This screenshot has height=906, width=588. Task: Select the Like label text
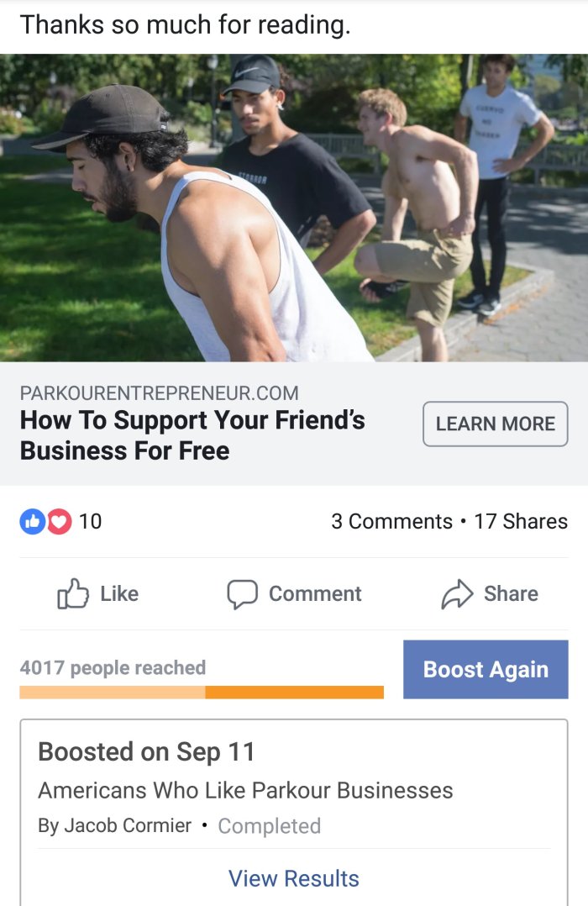[x=119, y=593]
